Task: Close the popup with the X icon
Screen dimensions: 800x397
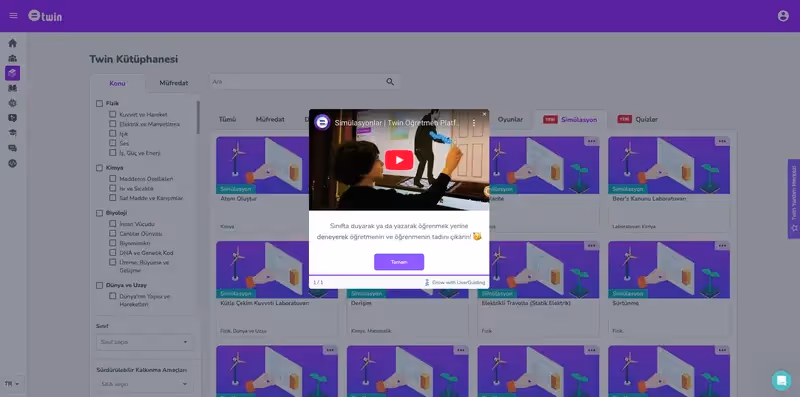Action: (484, 114)
